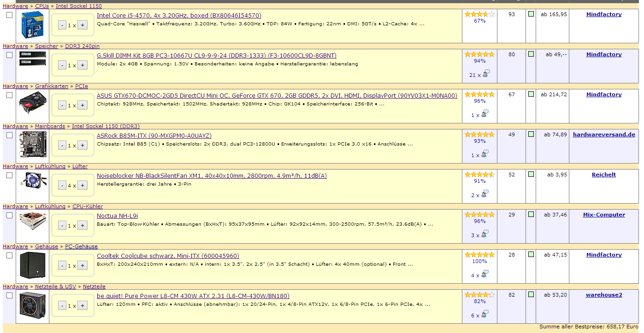This screenshot has width=644, height=333.
Task: Open the Mainboards breadcrumb category
Action: (x=50, y=126)
